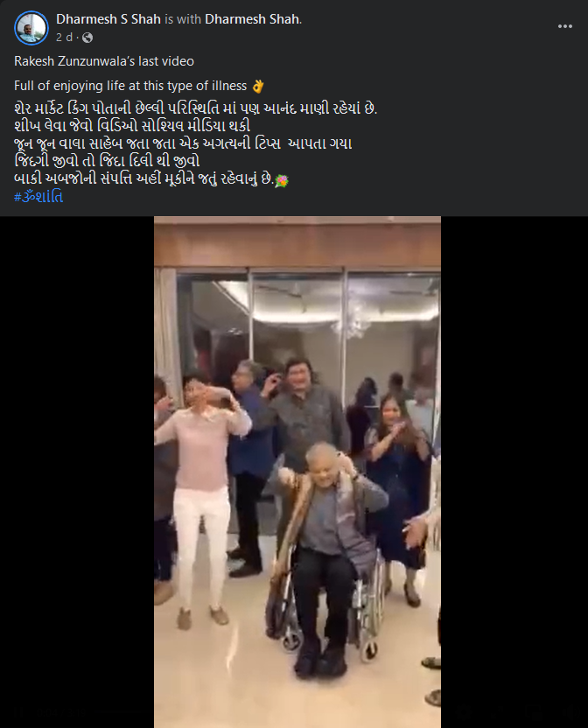Open the three-dot post options menu
Image resolution: width=588 pixels, height=728 pixels.
564,26
